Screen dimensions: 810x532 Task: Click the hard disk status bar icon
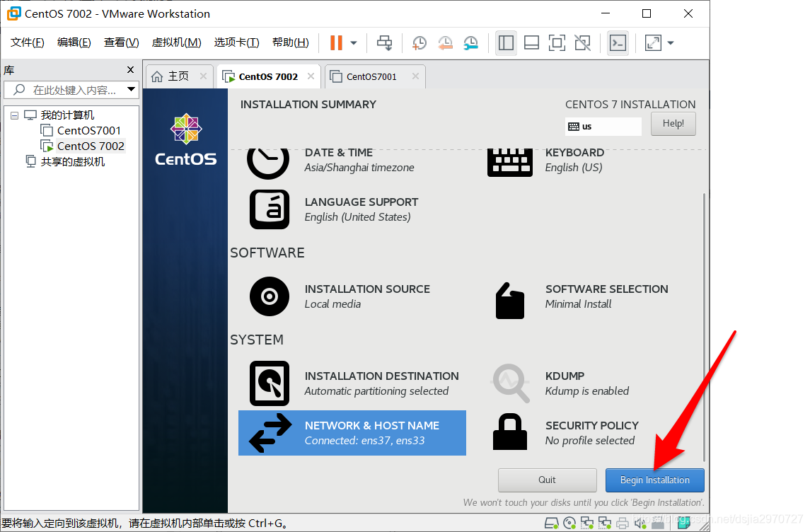[551, 524]
